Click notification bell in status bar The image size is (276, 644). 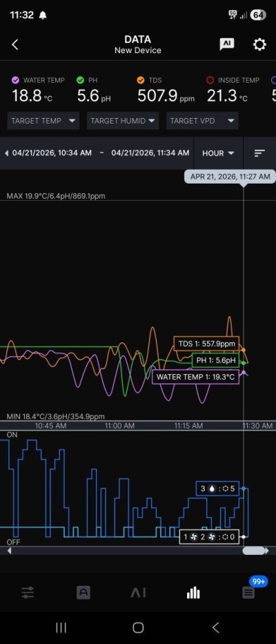click(x=43, y=15)
